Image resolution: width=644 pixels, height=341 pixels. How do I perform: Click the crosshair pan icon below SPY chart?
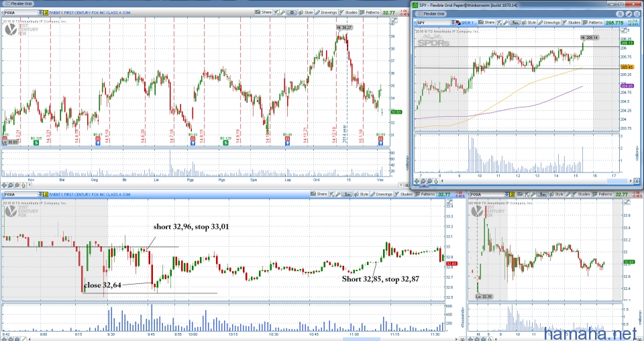[417, 181]
